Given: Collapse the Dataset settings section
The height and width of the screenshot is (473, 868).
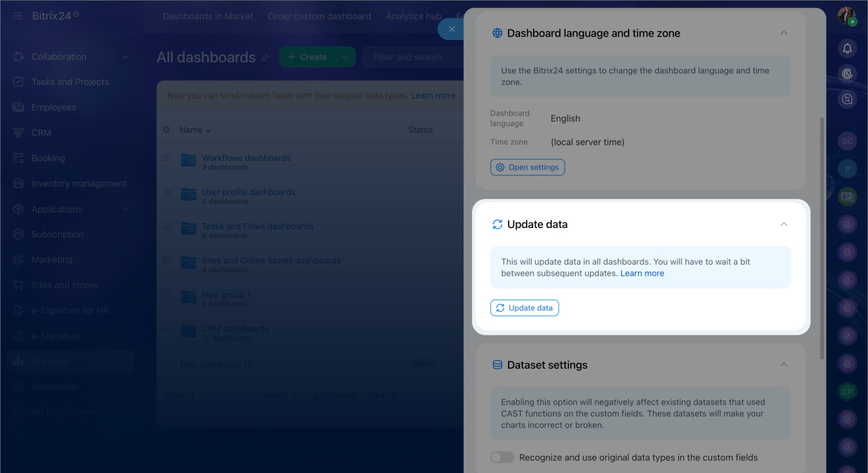Looking at the screenshot, I should (783, 364).
